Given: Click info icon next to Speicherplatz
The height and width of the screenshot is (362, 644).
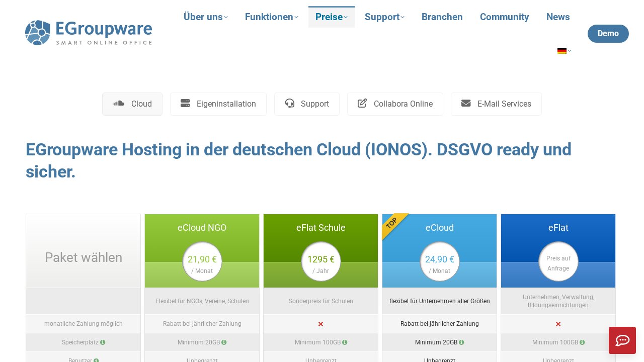Looking at the screenshot, I should tap(103, 342).
